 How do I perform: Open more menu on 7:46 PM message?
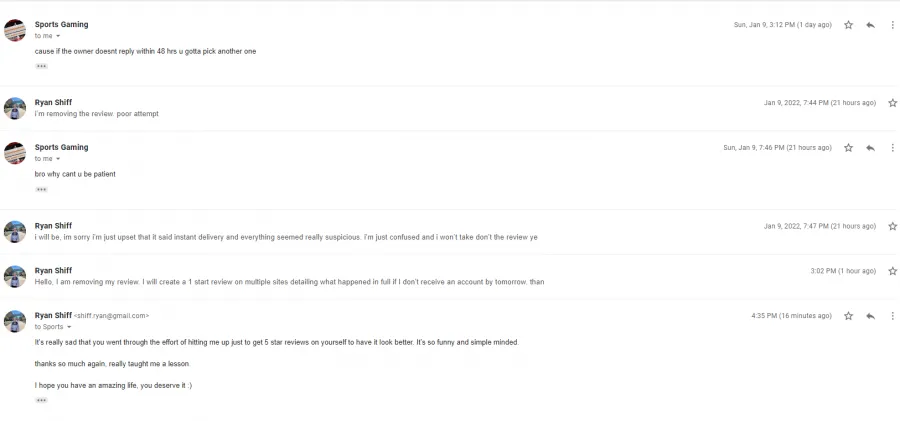pos(892,148)
